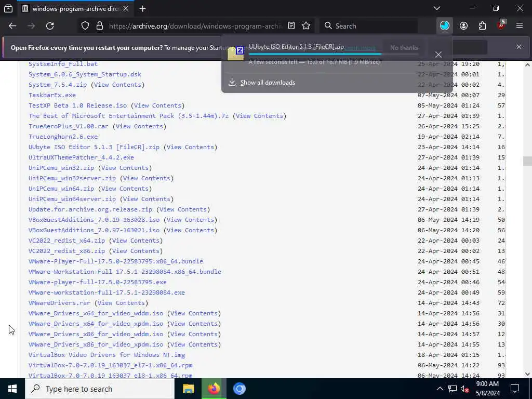View Contents of VMwareDrivers.rar
The image size is (532, 399).
(x=121, y=303)
